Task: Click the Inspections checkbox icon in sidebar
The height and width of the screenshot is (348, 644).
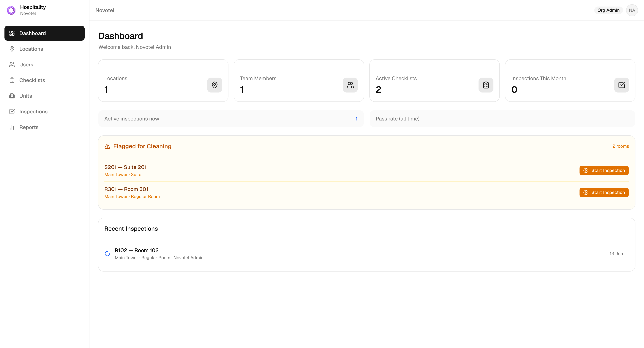Action: point(12,112)
